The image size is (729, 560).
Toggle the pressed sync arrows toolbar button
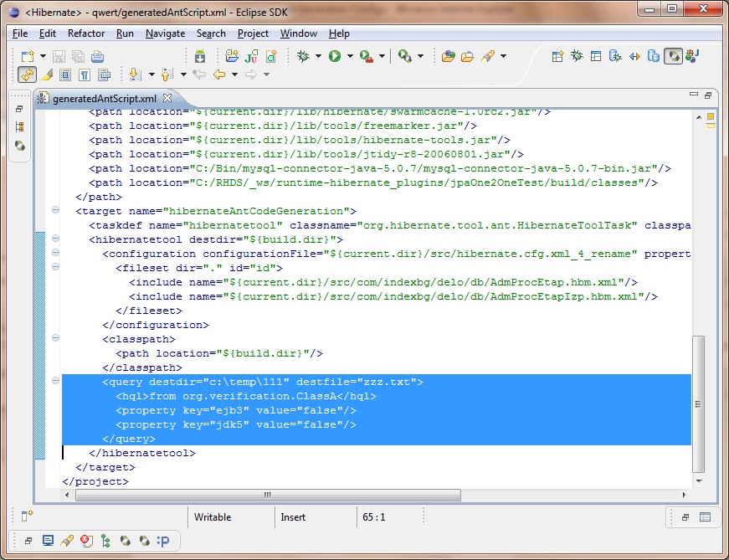[x=28, y=74]
